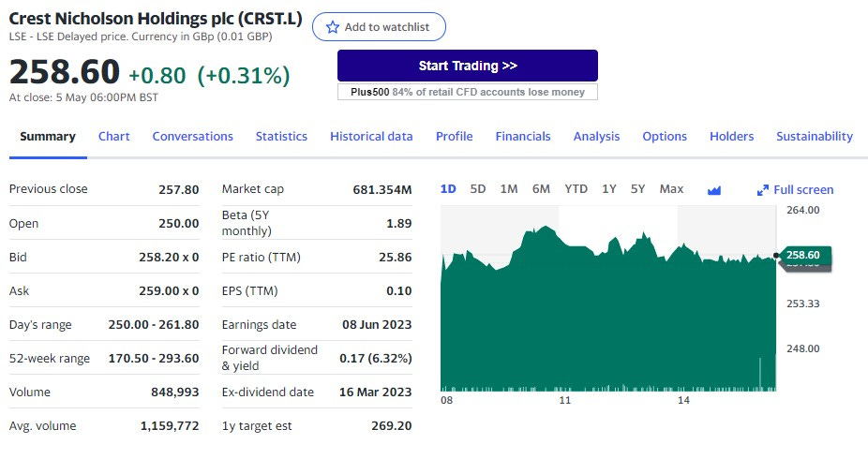Click the chart type area icon
The height and width of the screenshot is (459, 868).
[714, 190]
